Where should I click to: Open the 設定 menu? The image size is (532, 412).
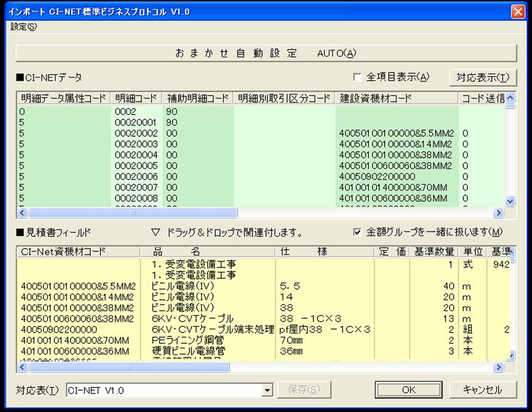pyautogui.click(x=23, y=27)
